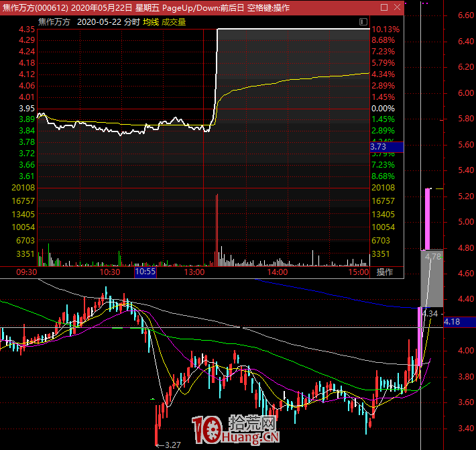Viewport: 476px width, 450px height.
Task: Click the 3.73 price cursor tag
Action: point(387,147)
